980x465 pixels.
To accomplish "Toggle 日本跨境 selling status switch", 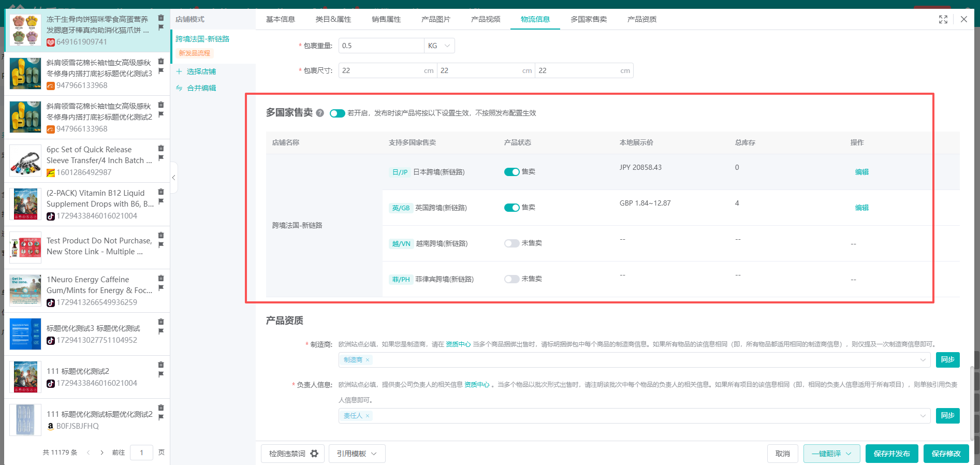I will [x=512, y=172].
